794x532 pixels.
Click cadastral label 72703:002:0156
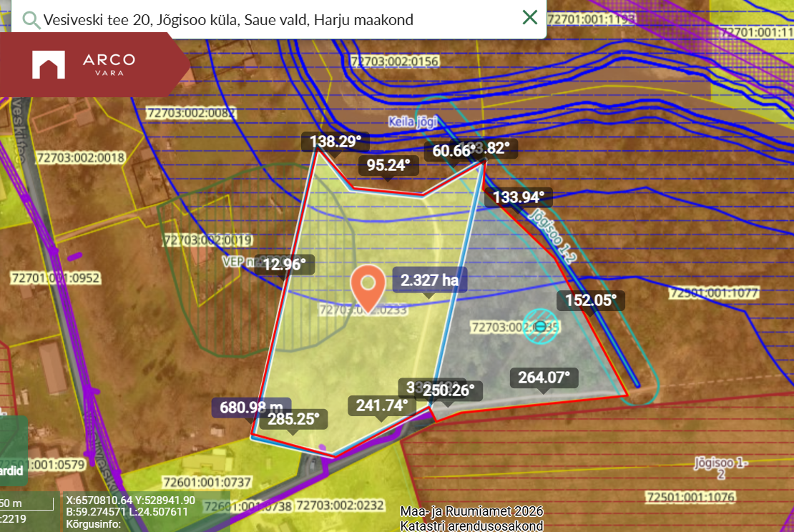pos(395,61)
